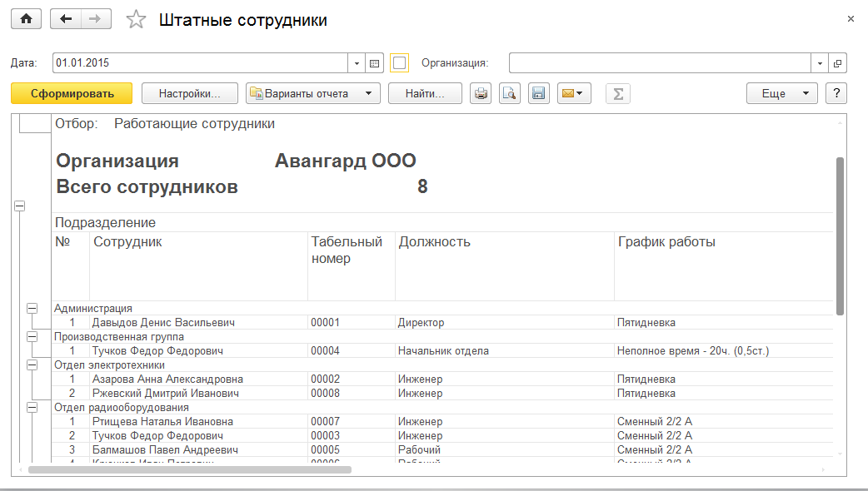The height and width of the screenshot is (491, 868).
Task: Save report using the floppy disk icon
Action: [x=538, y=93]
